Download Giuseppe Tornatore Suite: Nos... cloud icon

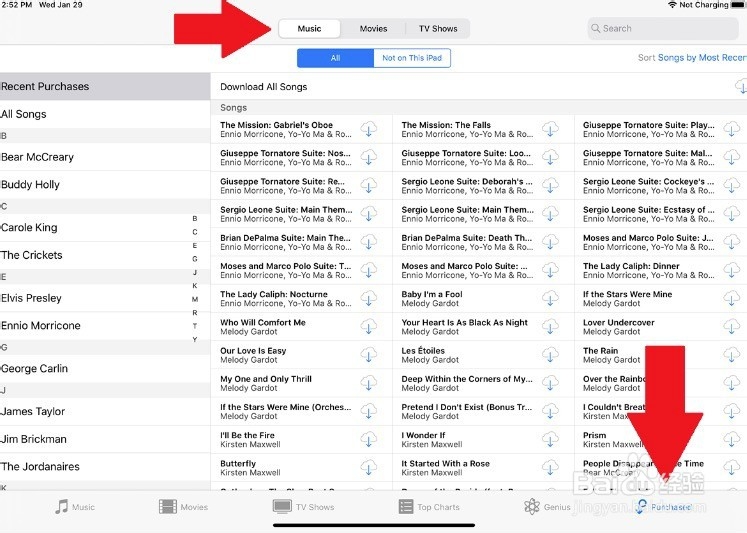point(368,157)
